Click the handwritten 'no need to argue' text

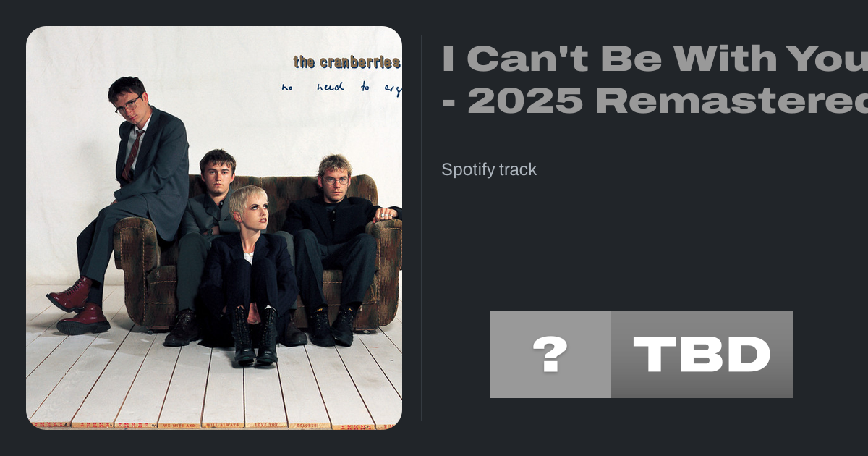(341, 88)
